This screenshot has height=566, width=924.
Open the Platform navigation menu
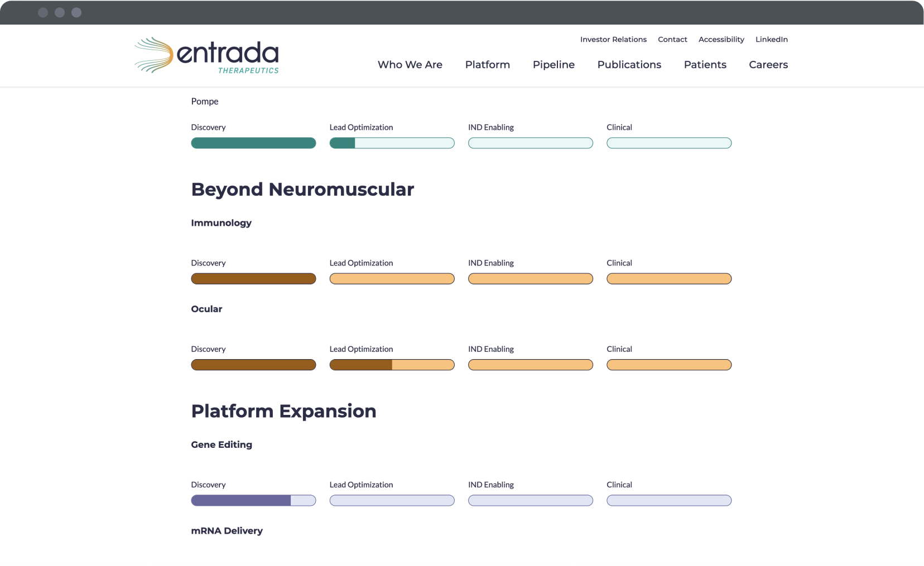pos(487,65)
